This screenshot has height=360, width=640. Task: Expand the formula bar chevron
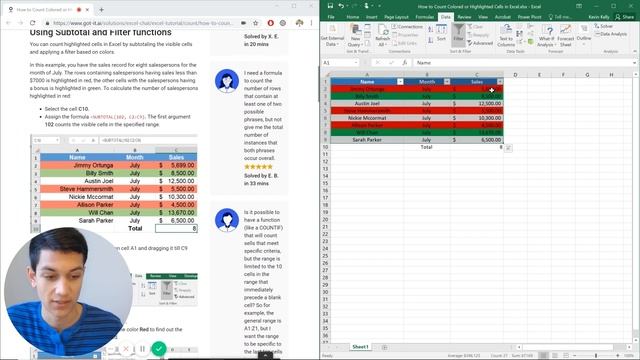coord(634,62)
